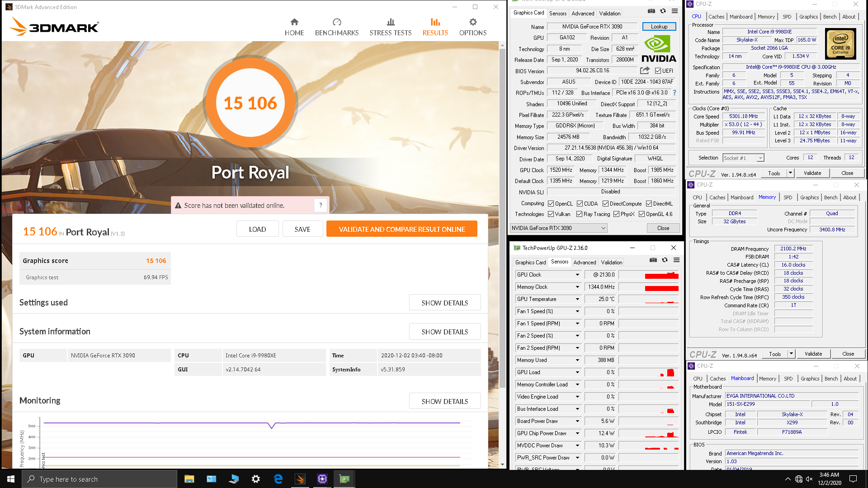Open hamburger menu in top GPU-Z window

[675, 11]
